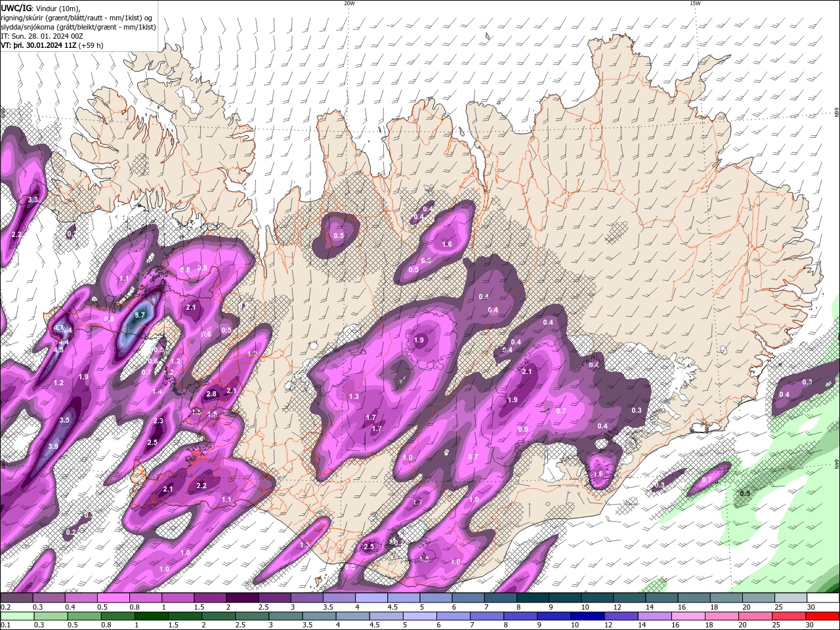840x630 pixels.
Task: Choose the dark green rain swatch labeled 1
Action: coord(150,616)
